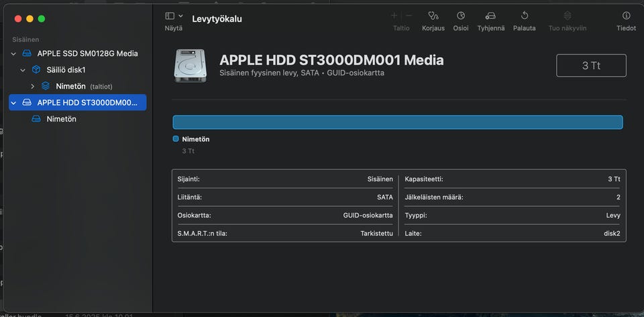Click the Jälkeläisten määrä value 2

click(x=618, y=197)
